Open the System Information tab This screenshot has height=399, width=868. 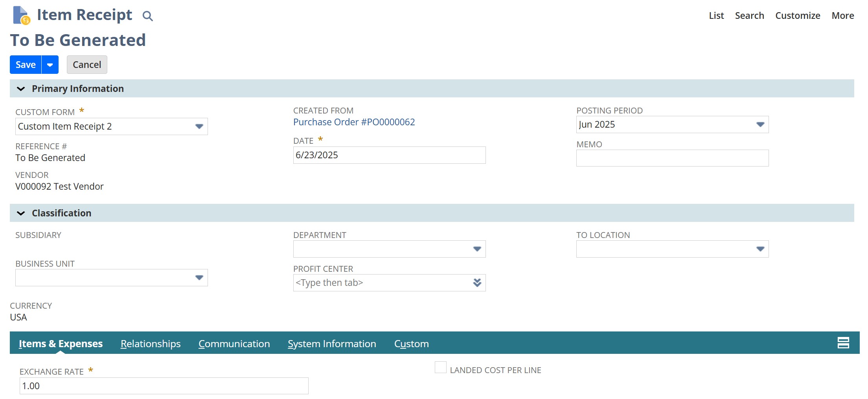pyautogui.click(x=332, y=344)
